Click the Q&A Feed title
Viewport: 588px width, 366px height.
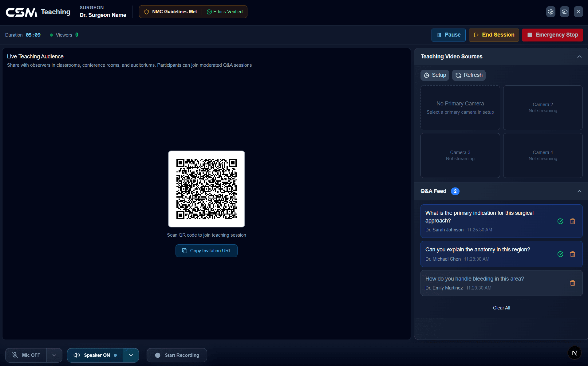click(433, 191)
